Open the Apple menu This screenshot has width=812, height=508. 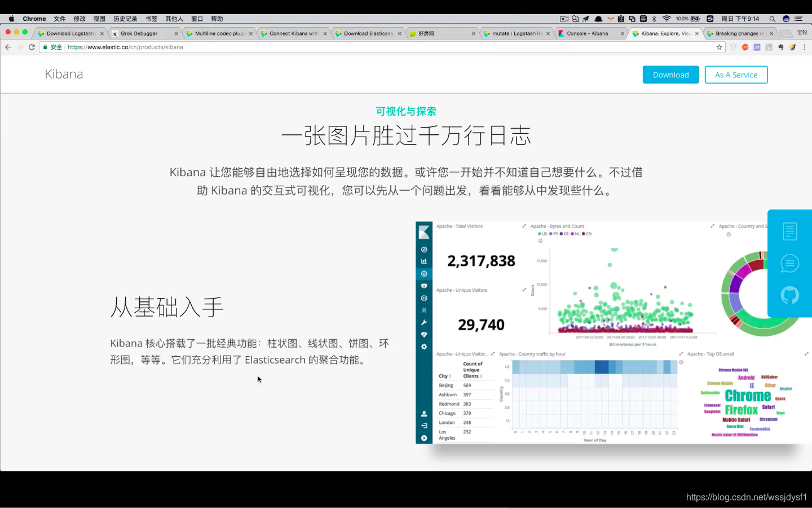(x=11, y=19)
